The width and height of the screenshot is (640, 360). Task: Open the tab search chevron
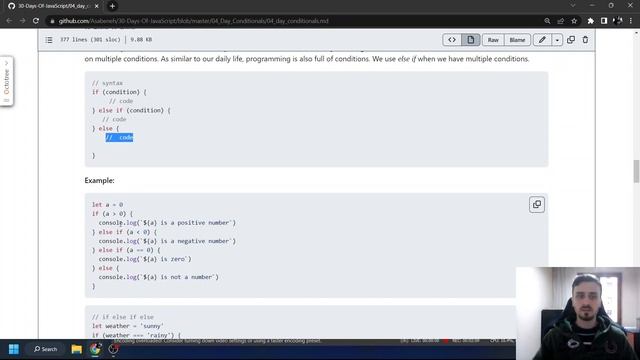tap(573, 6)
